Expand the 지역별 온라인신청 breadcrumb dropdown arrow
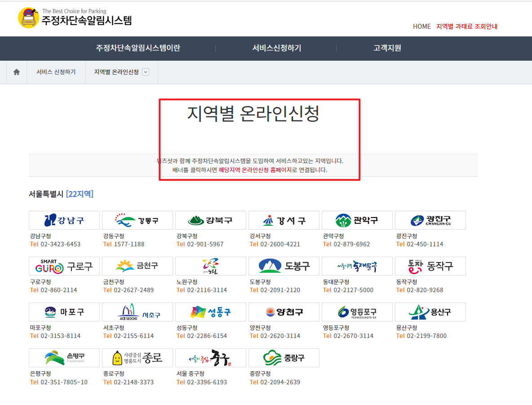This screenshot has height=405, width=532. point(146,72)
